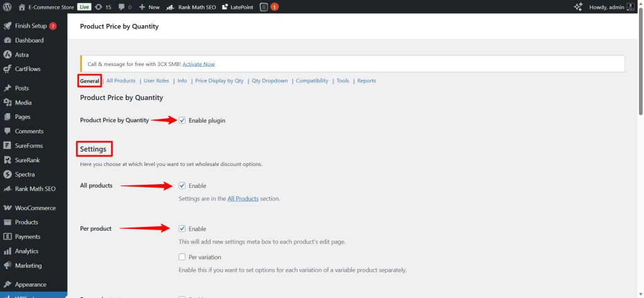The image size is (644, 298).
Task: Click the WordPress logo icon
Action: coord(8,7)
